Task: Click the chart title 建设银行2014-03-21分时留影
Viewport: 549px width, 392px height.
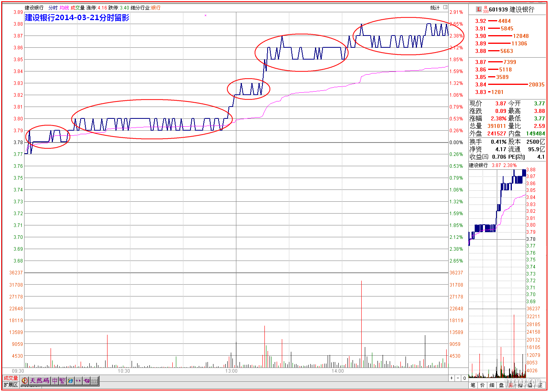Action: point(77,18)
